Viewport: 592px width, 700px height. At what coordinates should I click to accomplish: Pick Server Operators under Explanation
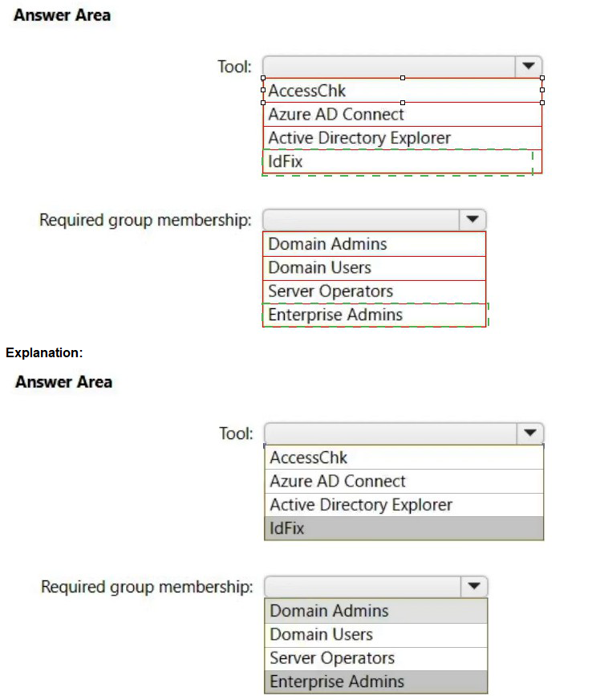click(375, 658)
